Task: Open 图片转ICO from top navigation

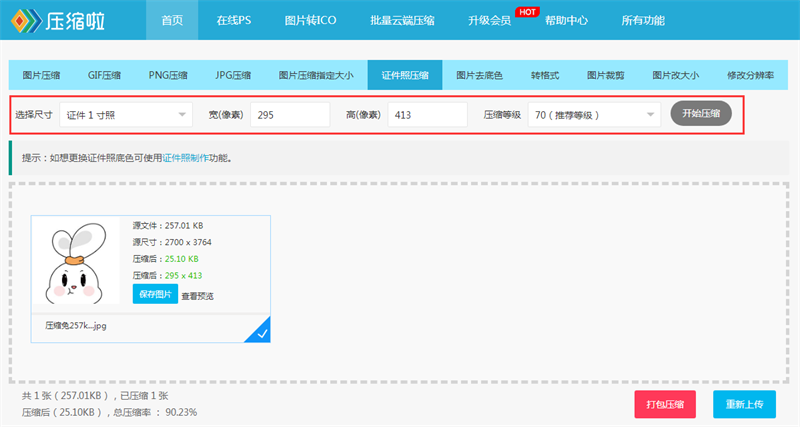Action: pyautogui.click(x=310, y=20)
